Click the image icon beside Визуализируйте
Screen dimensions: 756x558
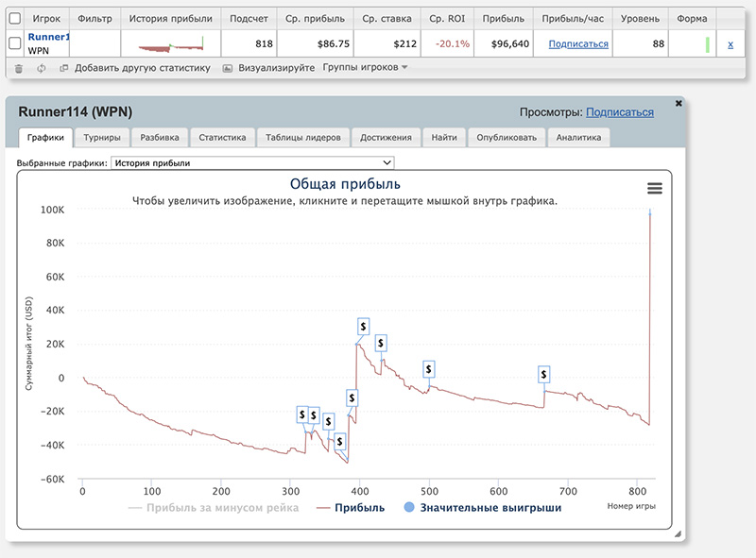pyautogui.click(x=228, y=68)
